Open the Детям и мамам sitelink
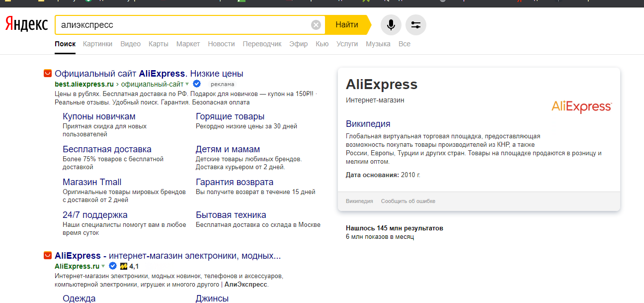 tap(228, 149)
